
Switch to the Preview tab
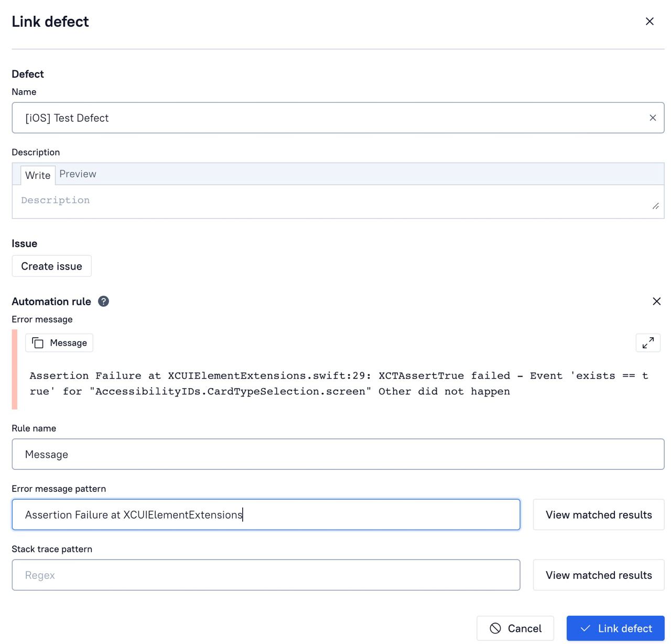(78, 174)
